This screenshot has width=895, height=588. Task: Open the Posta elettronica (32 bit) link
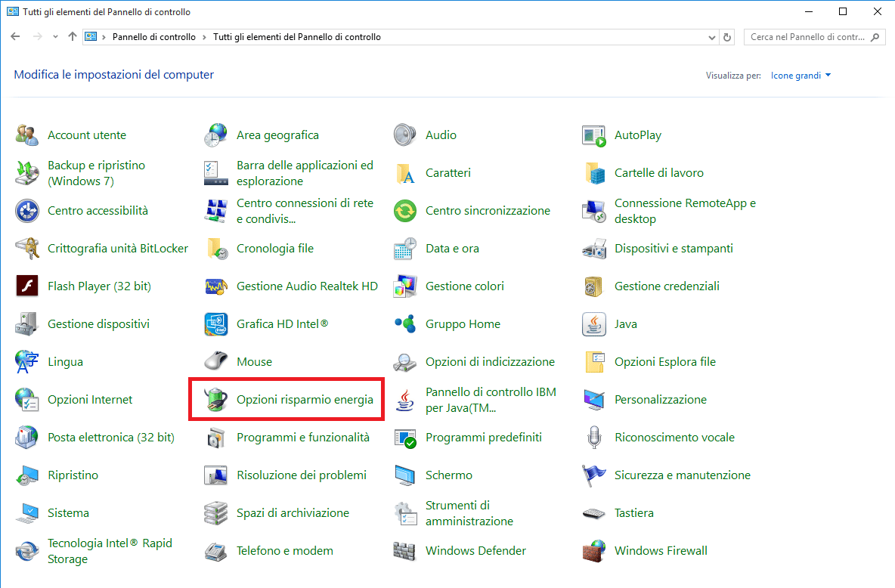(110, 438)
